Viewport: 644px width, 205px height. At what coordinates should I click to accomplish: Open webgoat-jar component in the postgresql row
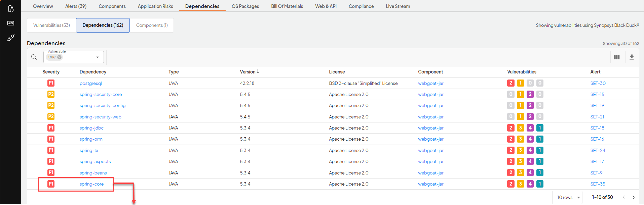pyautogui.click(x=431, y=83)
